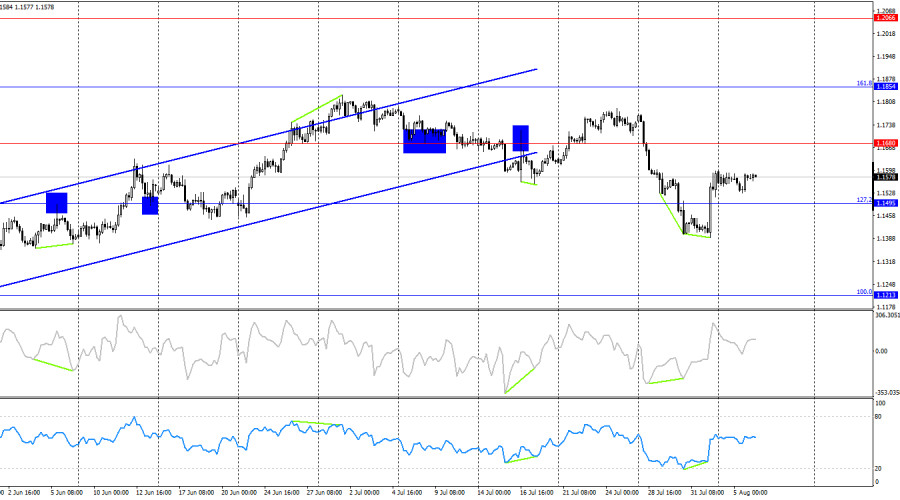Click the blue 1.1213 price level label
Image resolution: width=900 pixels, height=500 pixels.
point(885,295)
